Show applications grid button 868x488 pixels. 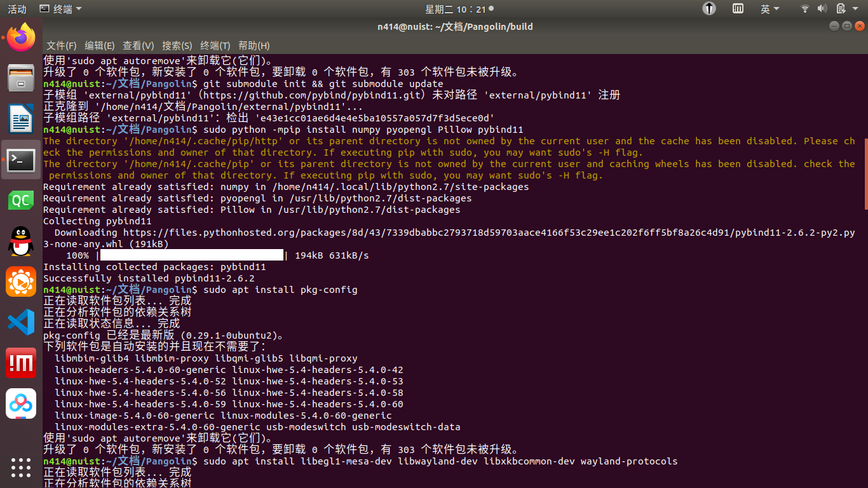point(21,467)
